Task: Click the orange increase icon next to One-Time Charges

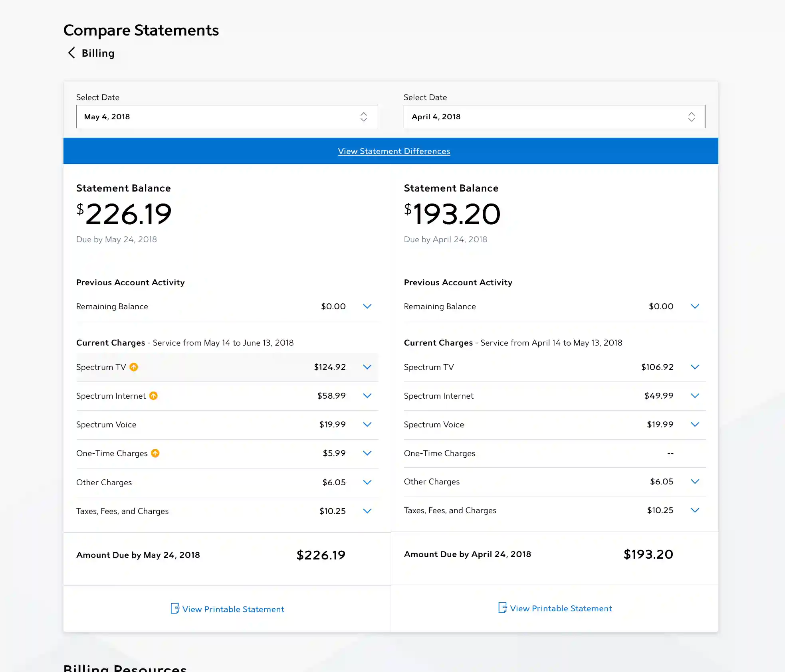Action: click(155, 453)
